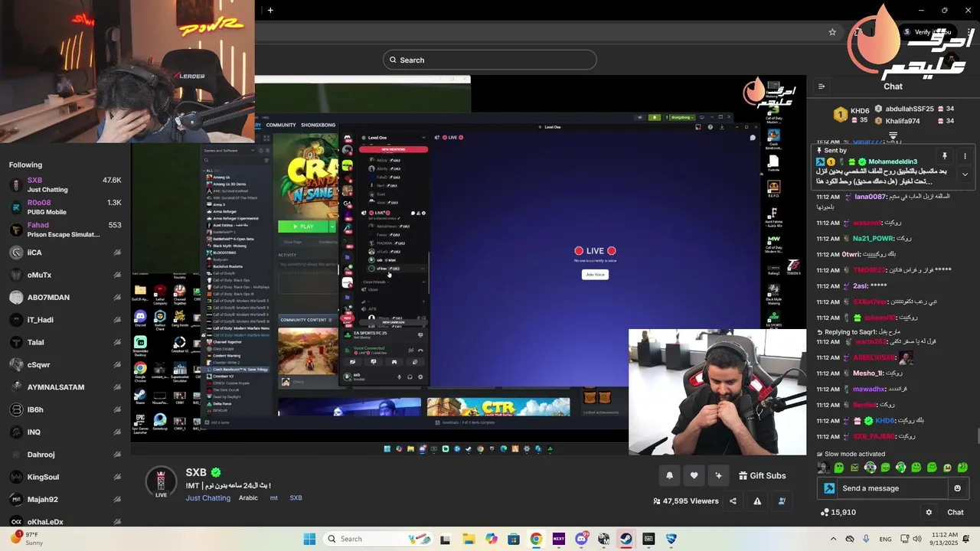This screenshot has width=980, height=551.
Task: Open chat settings with the gear icon
Action: click(x=929, y=513)
